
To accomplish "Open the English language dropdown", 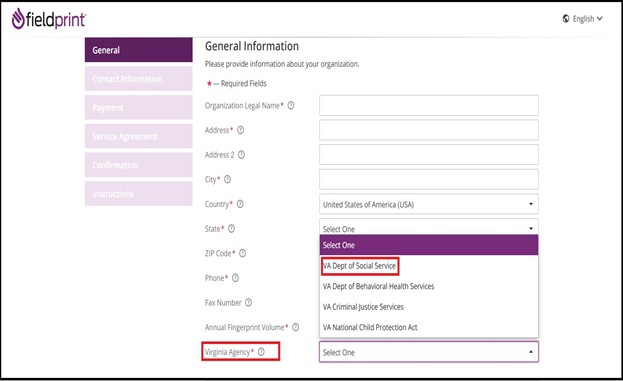I will click(x=587, y=19).
